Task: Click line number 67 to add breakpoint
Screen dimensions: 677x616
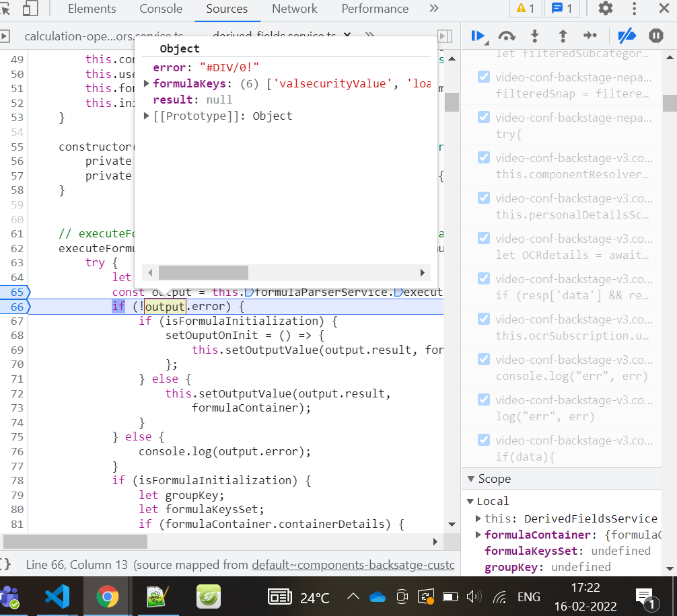Action: [x=17, y=321]
